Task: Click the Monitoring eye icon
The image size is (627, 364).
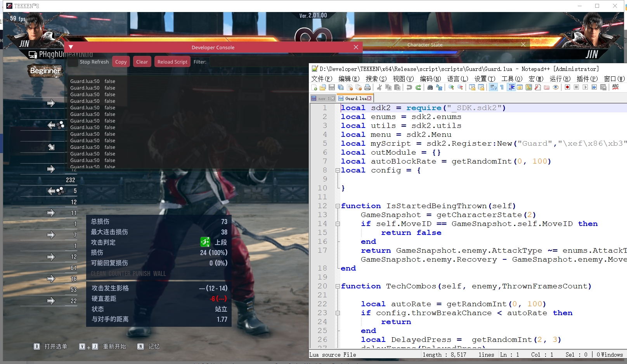Action: pyautogui.click(x=556, y=88)
